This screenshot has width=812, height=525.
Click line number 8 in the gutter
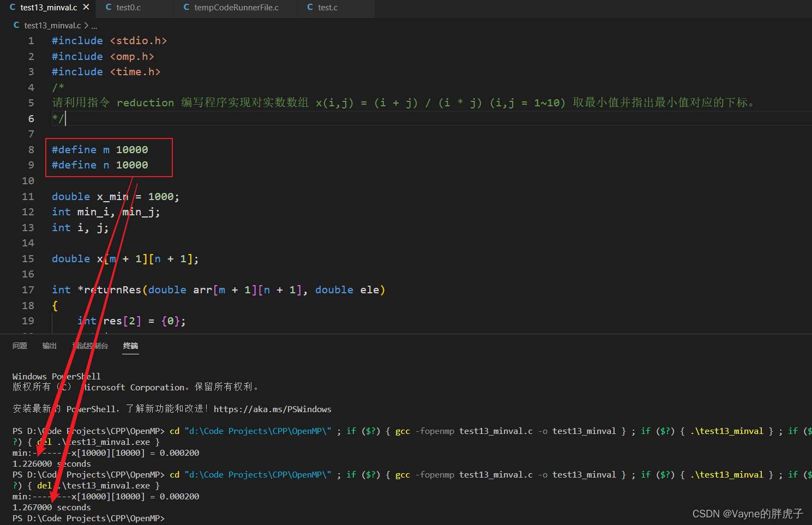click(x=31, y=149)
